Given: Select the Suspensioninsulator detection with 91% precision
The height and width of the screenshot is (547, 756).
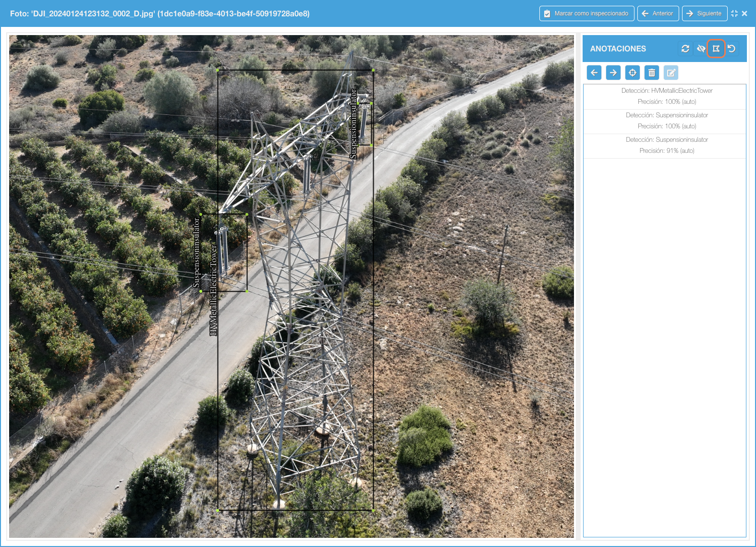Looking at the screenshot, I should click(665, 146).
